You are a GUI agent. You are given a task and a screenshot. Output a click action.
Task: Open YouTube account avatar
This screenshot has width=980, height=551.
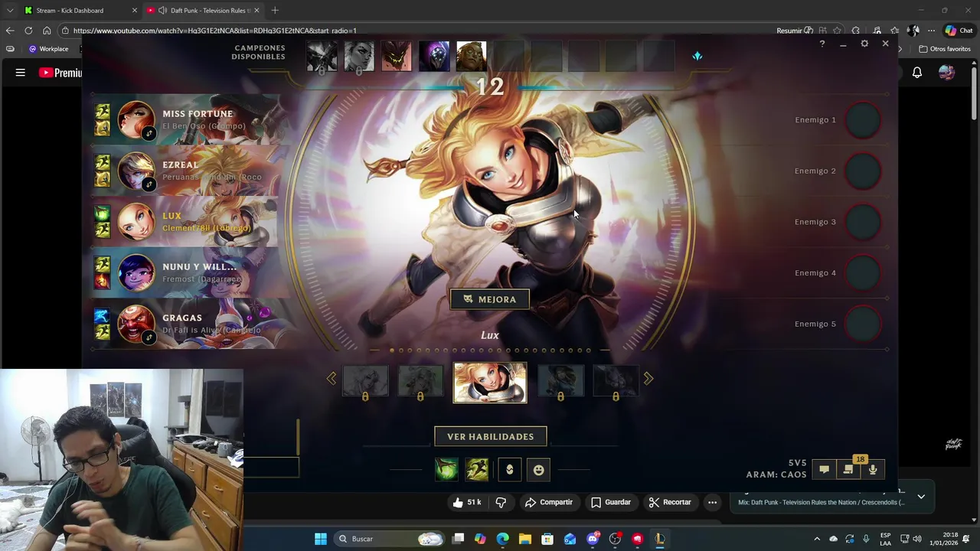(x=947, y=73)
